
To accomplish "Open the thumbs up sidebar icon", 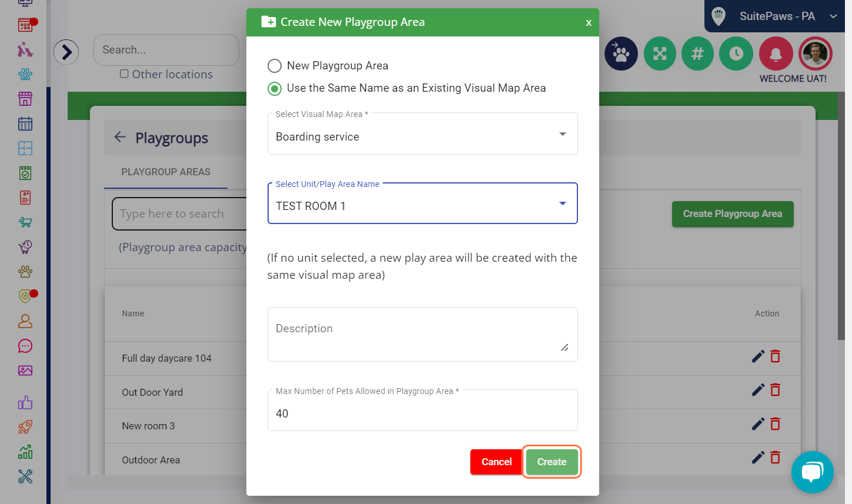I will [25, 402].
